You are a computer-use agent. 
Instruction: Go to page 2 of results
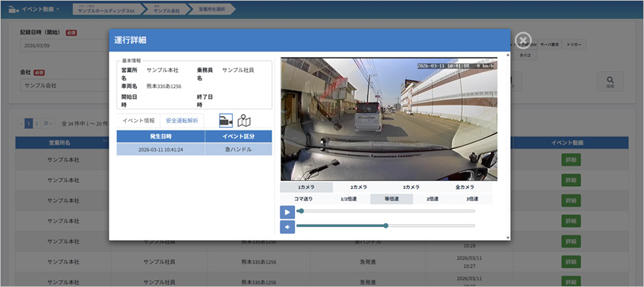tap(36, 124)
